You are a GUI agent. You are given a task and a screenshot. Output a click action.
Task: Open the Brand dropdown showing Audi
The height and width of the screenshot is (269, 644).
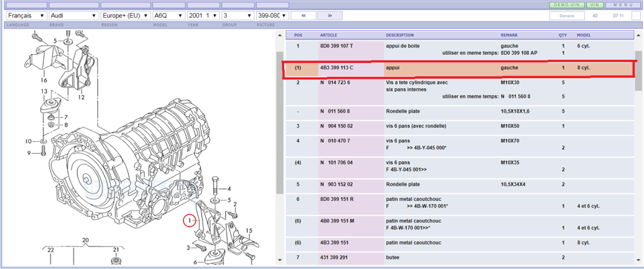pos(73,15)
